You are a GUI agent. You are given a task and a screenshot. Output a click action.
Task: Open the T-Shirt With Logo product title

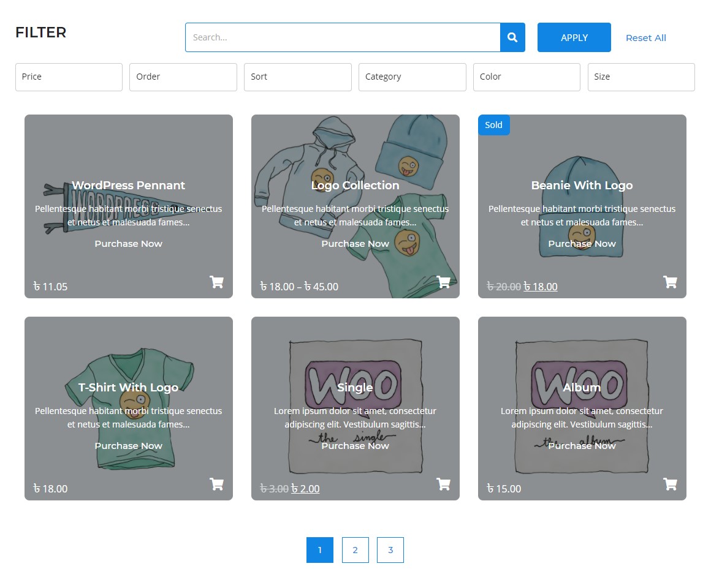point(128,387)
